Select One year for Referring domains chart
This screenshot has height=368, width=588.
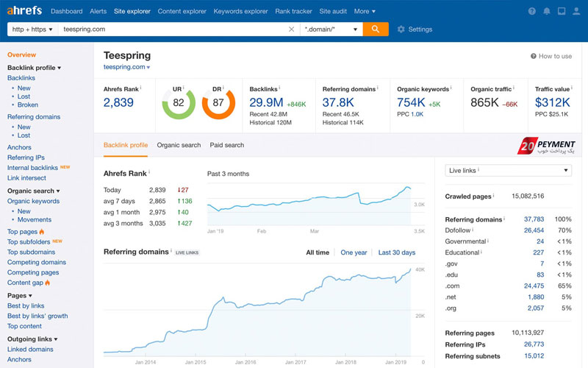pos(354,252)
